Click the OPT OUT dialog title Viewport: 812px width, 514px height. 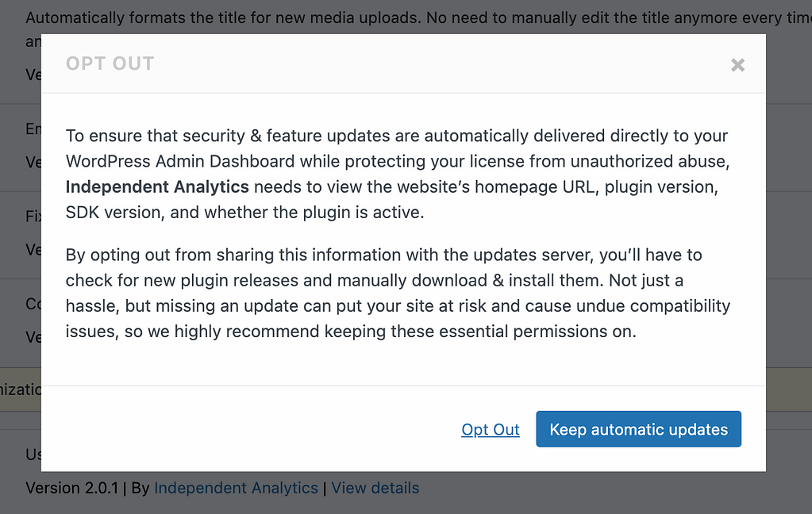[110, 63]
